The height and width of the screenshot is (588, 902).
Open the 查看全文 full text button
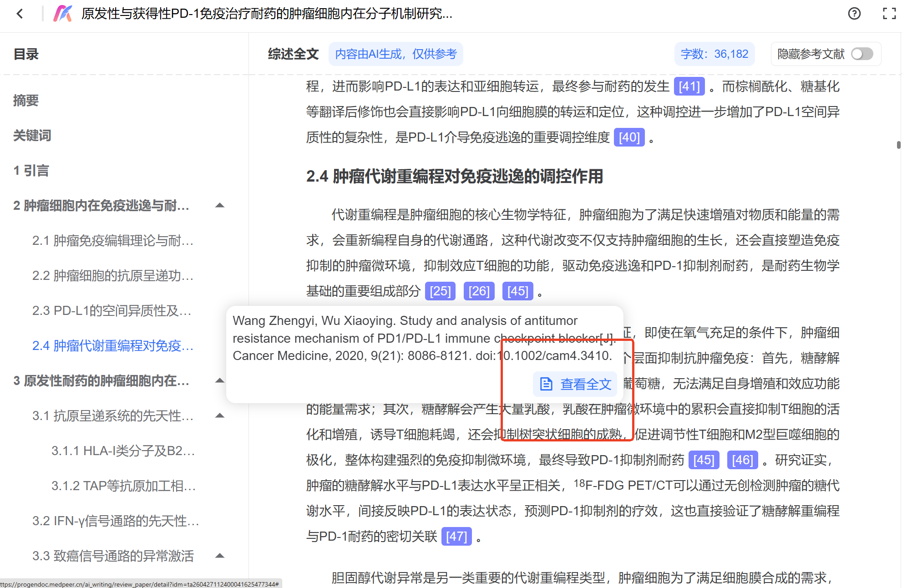click(x=575, y=384)
